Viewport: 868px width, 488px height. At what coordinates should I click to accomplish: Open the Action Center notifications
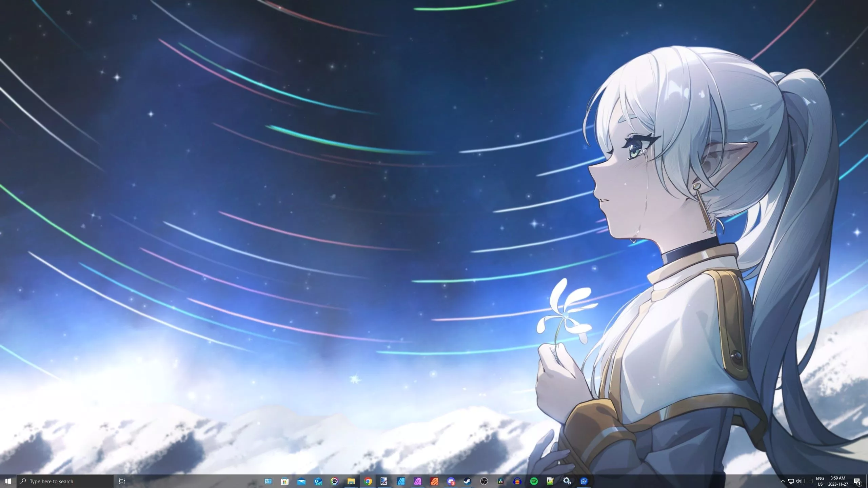(857, 481)
